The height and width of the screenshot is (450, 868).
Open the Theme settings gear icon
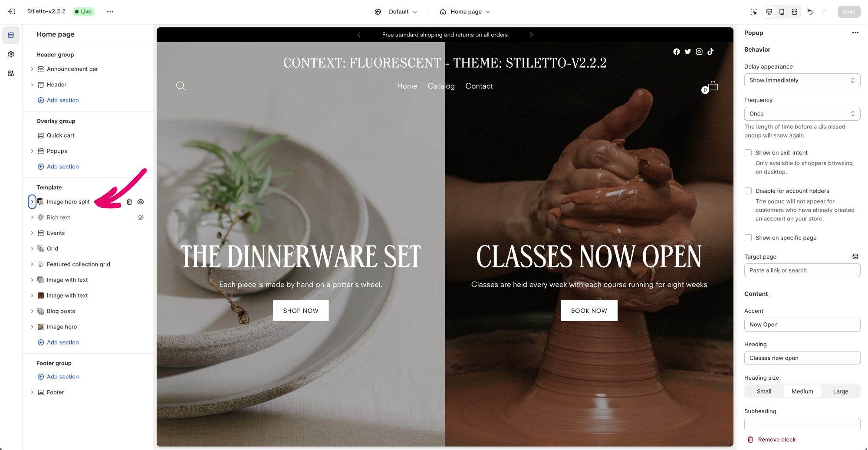(x=11, y=54)
